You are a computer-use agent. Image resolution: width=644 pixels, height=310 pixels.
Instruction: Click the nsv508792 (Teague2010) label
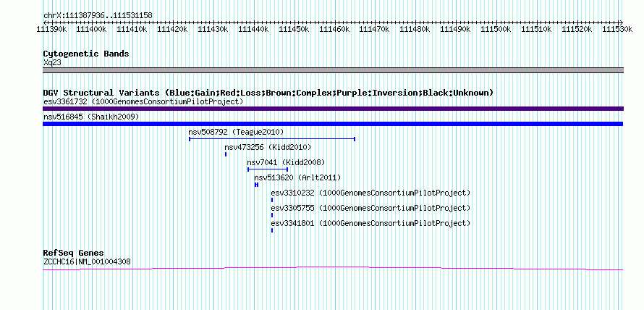(236, 132)
